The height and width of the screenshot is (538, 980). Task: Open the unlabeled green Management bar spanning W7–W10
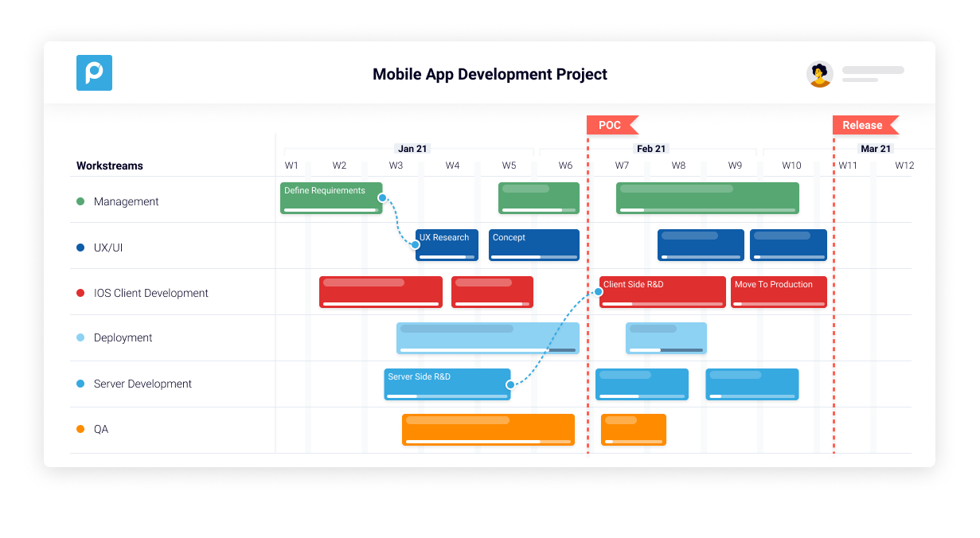[x=708, y=198]
